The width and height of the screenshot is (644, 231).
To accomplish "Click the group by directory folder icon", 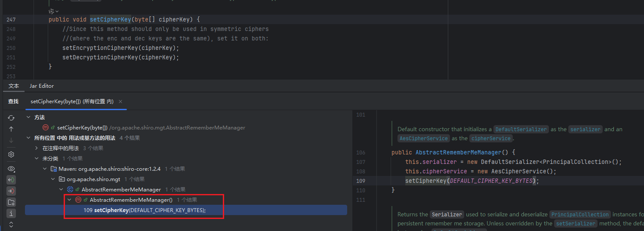I will tap(11, 202).
